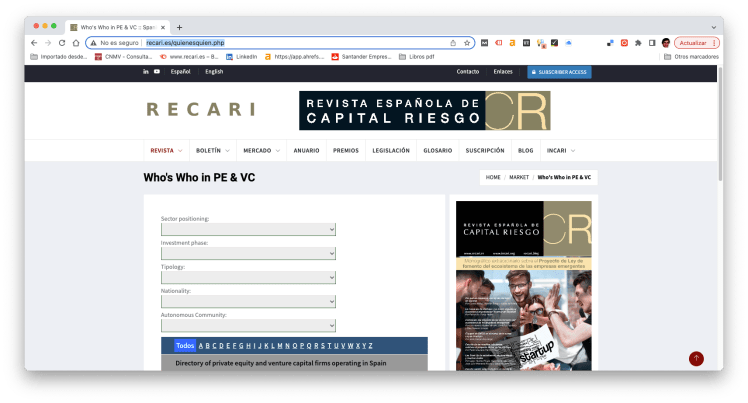Viewport: 748px width, 403px height.
Task: Click the Capital Riesgo magazine cover
Action: [523, 286]
